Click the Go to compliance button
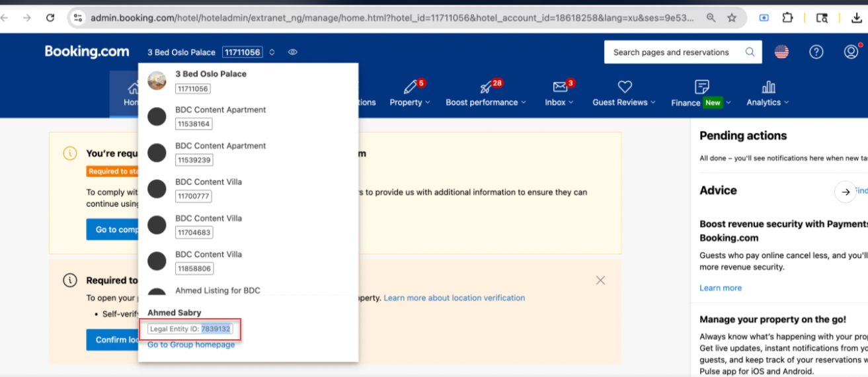868x377 pixels. coord(112,230)
